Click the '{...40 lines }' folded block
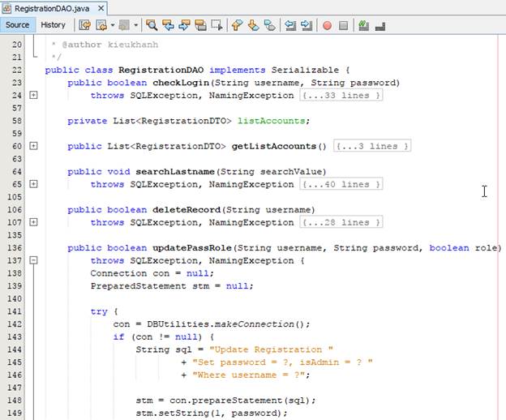The image size is (506, 420). [341, 184]
